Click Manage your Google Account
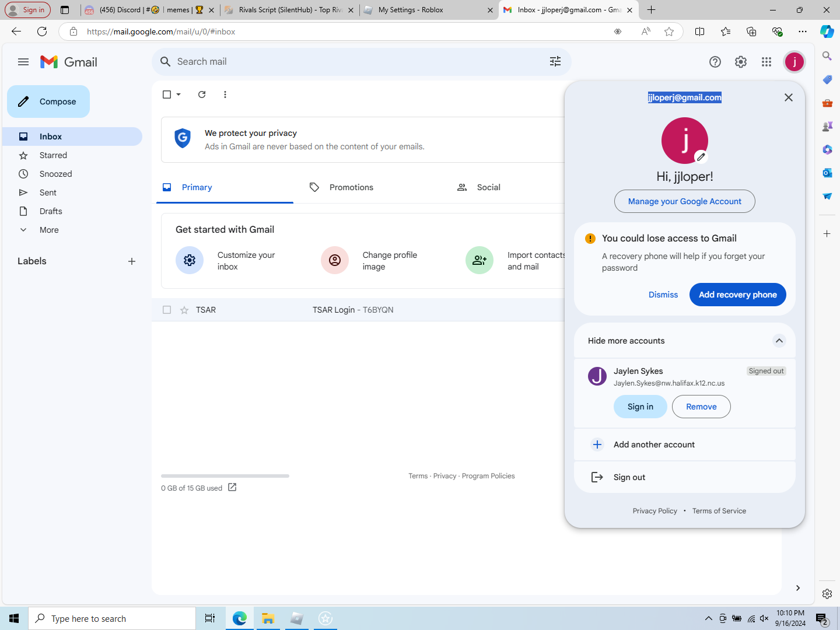840x630 pixels. pyautogui.click(x=685, y=201)
